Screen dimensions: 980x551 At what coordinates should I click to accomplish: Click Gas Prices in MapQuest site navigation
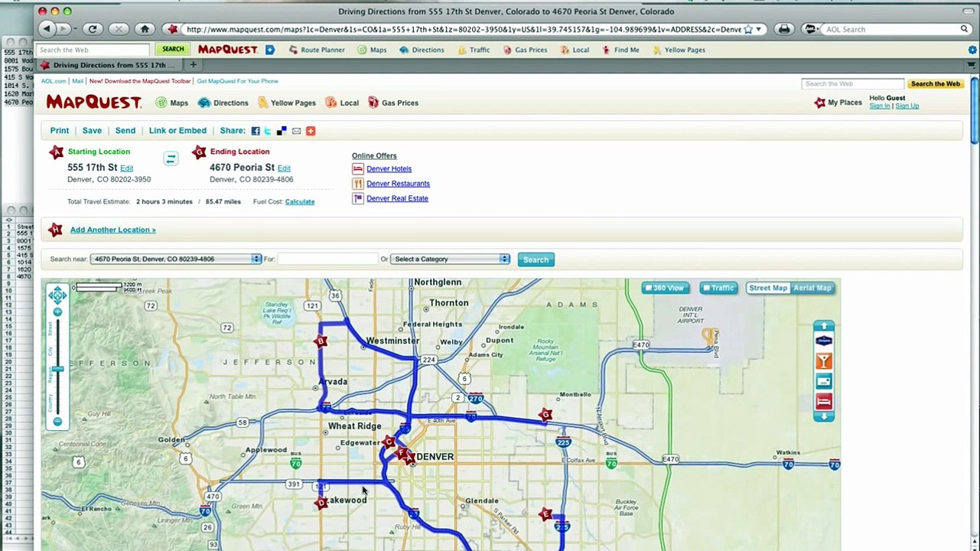(x=392, y=103)
